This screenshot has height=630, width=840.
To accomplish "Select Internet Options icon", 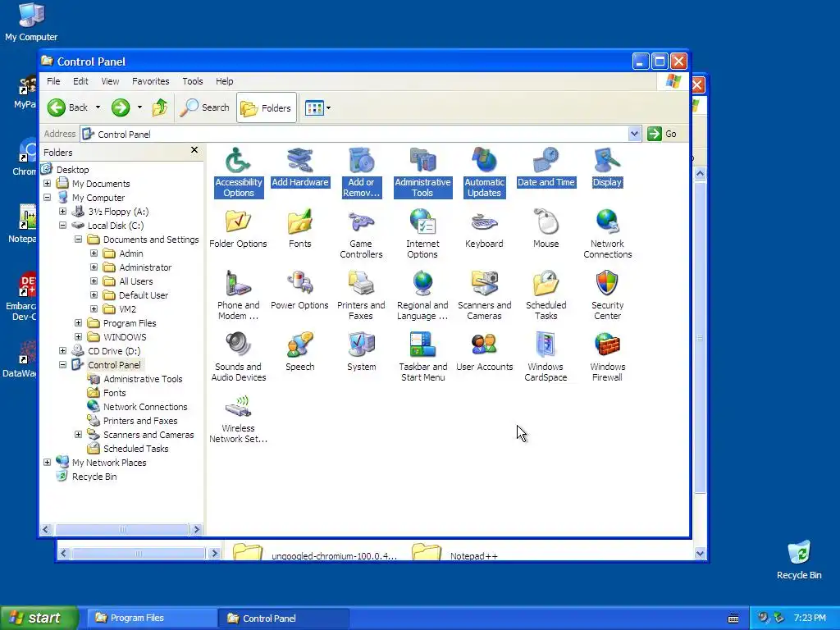I will [x=422, y=234].
